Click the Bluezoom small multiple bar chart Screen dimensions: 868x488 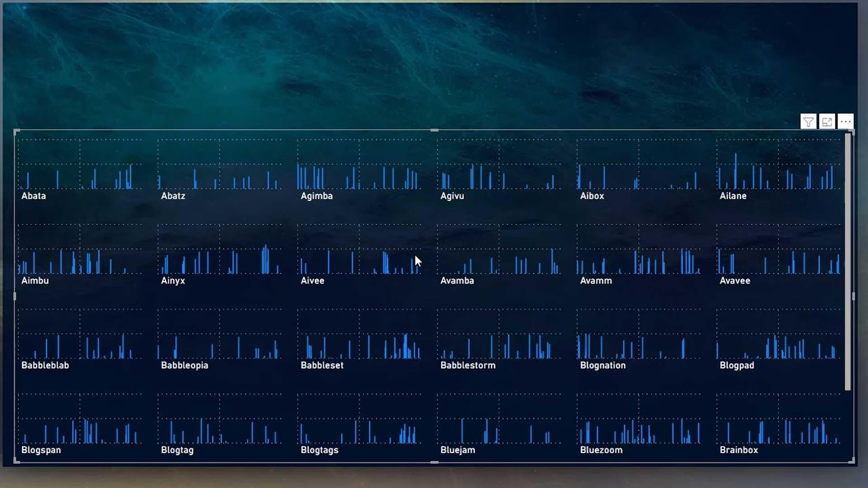pos(639,419)
